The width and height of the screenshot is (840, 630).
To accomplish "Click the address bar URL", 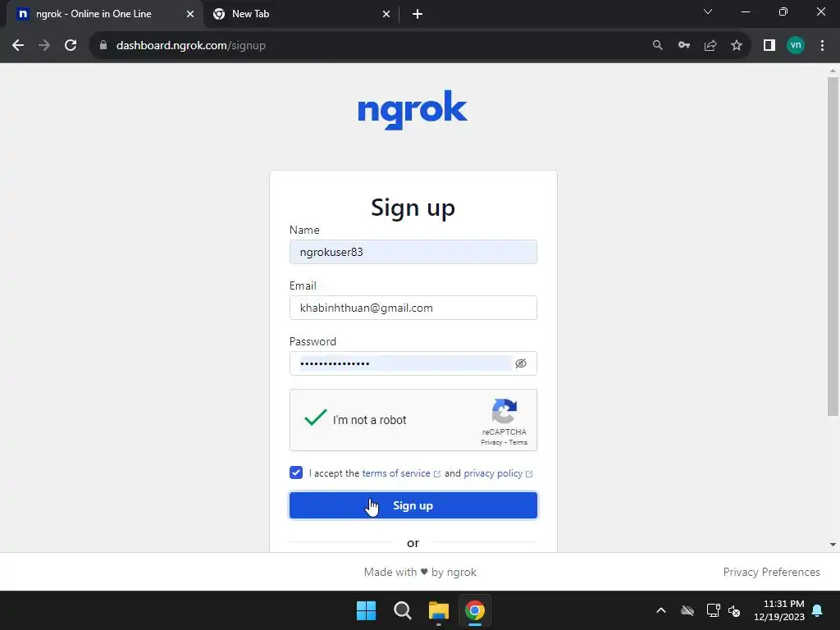I will coord(190,46).
